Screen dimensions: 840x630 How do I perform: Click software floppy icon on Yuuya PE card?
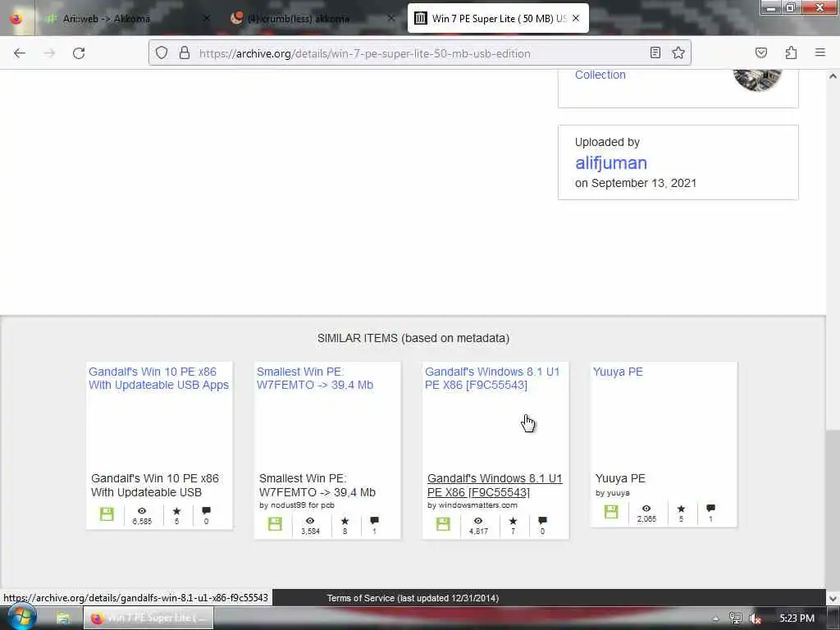tap(610, 512)
